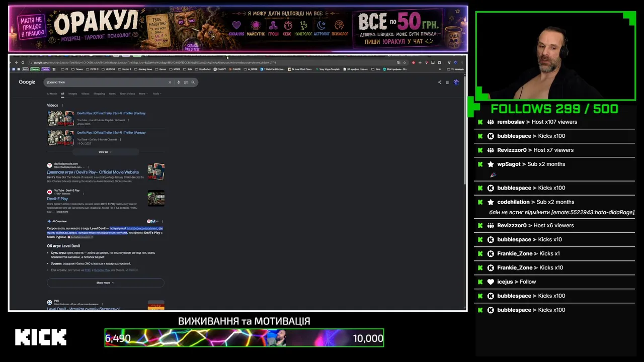
Task: Open the 11 Oct 2025 Devil's Play trailer link
Action: pyautogui.click(x=111, y=133)
